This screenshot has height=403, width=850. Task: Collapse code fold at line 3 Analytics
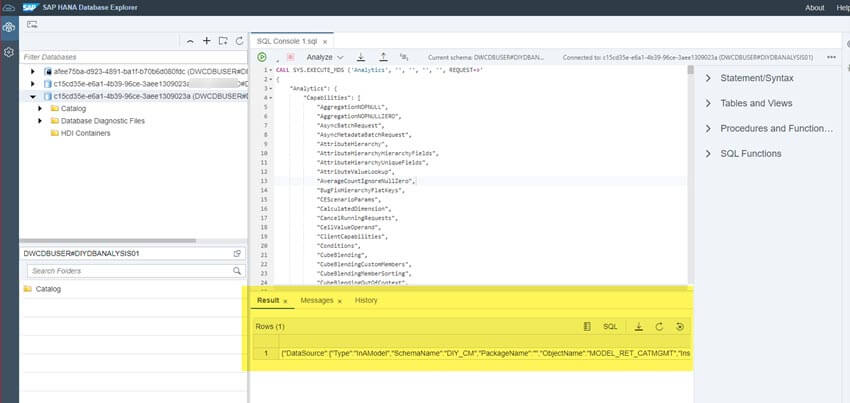coord(271,88)
